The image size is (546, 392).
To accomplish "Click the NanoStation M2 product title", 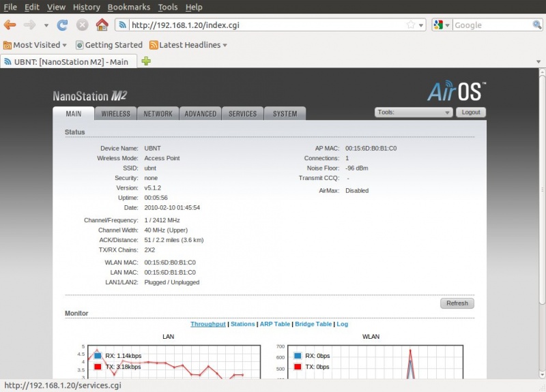I will 90,96.
